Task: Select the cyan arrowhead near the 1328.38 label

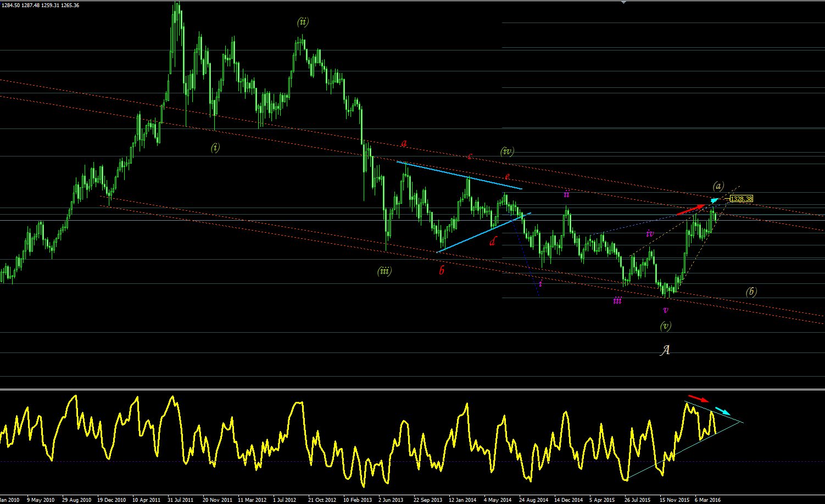Action: (x=715, y=200)
